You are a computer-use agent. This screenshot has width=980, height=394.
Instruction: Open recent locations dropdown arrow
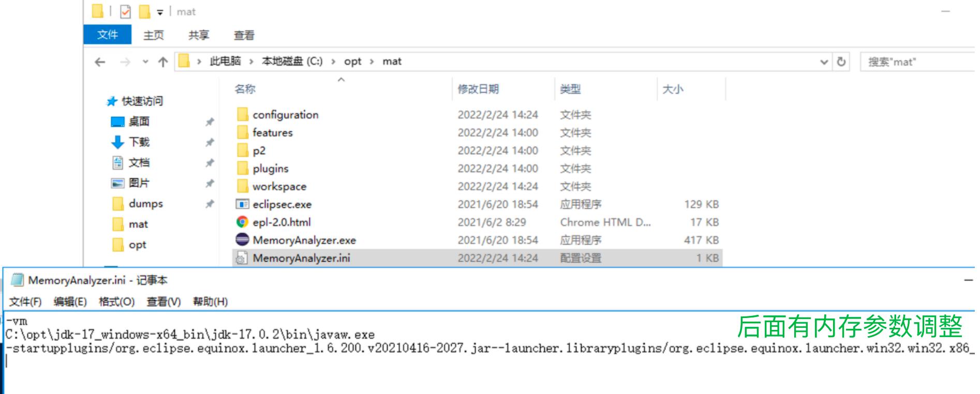click(145, 62)
